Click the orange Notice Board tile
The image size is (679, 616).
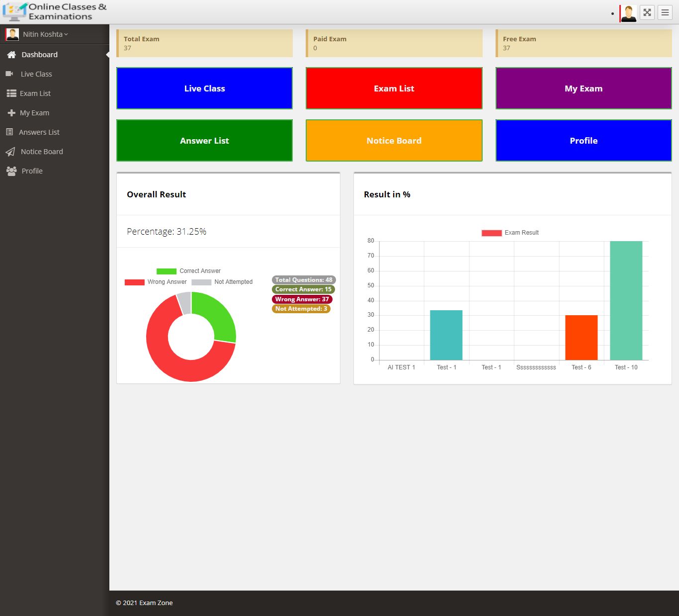pyautogui.click(x=394, y=141)
